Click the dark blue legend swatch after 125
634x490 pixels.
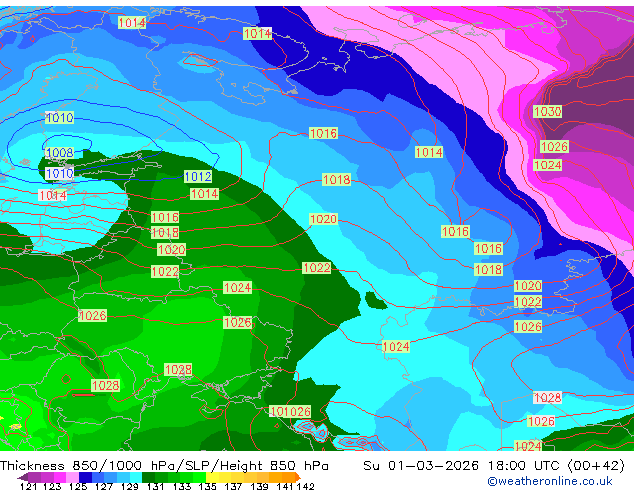click(85, 477)
